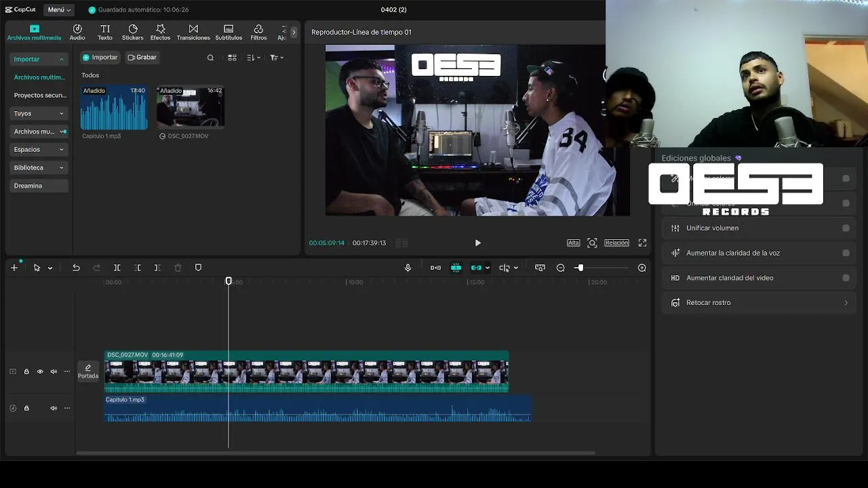The height and width of the screenshot is (488, 868).
Task: Enable Unificar volumen option
Action: click(x=846, y=228)
